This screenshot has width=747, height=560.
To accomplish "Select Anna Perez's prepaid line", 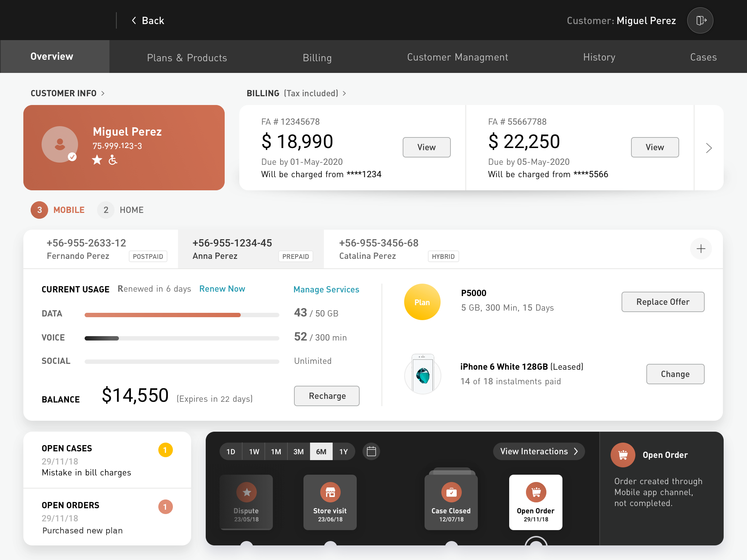I will (251, 249).
